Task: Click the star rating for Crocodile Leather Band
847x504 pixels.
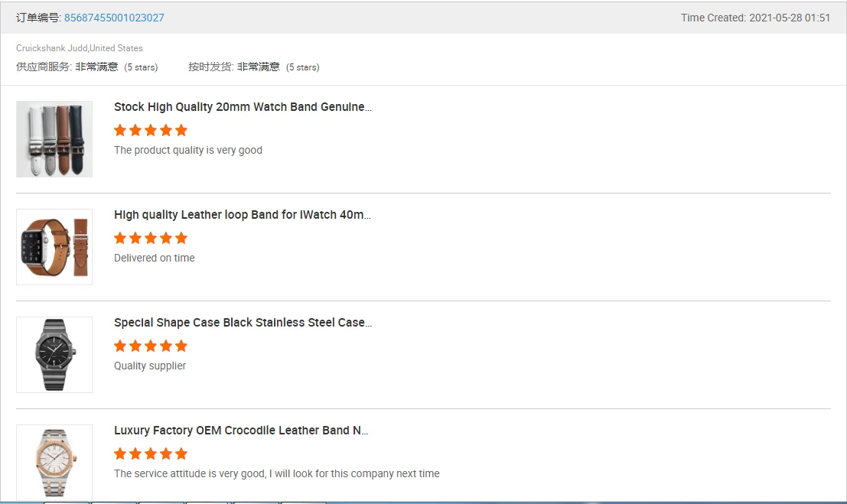Action: tap(151, 454)
